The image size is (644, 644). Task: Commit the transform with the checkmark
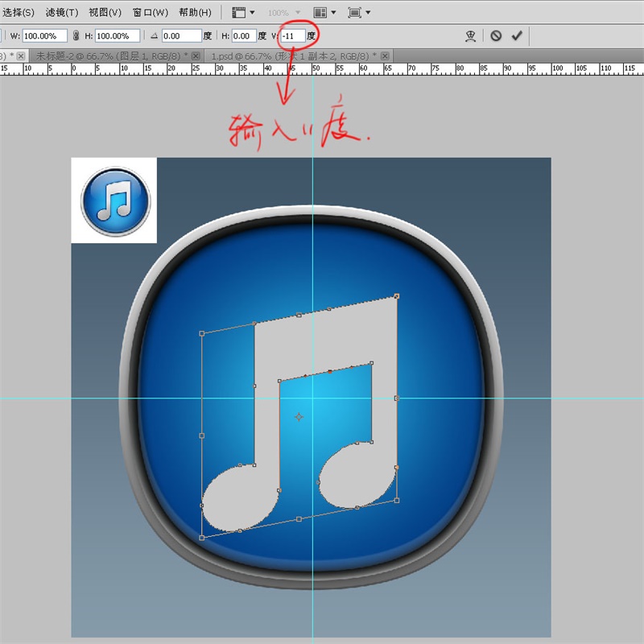tap(516, 35)
